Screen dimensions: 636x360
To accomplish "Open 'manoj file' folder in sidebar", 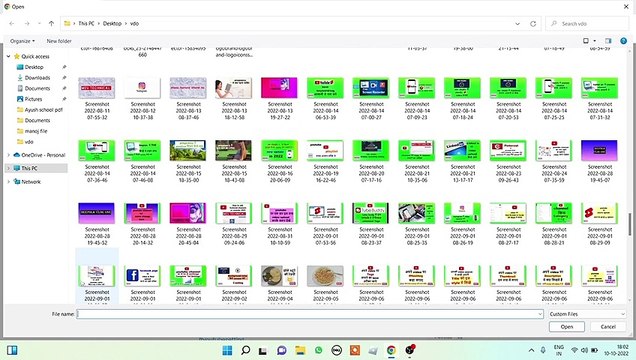I will [x=36, y=131].
